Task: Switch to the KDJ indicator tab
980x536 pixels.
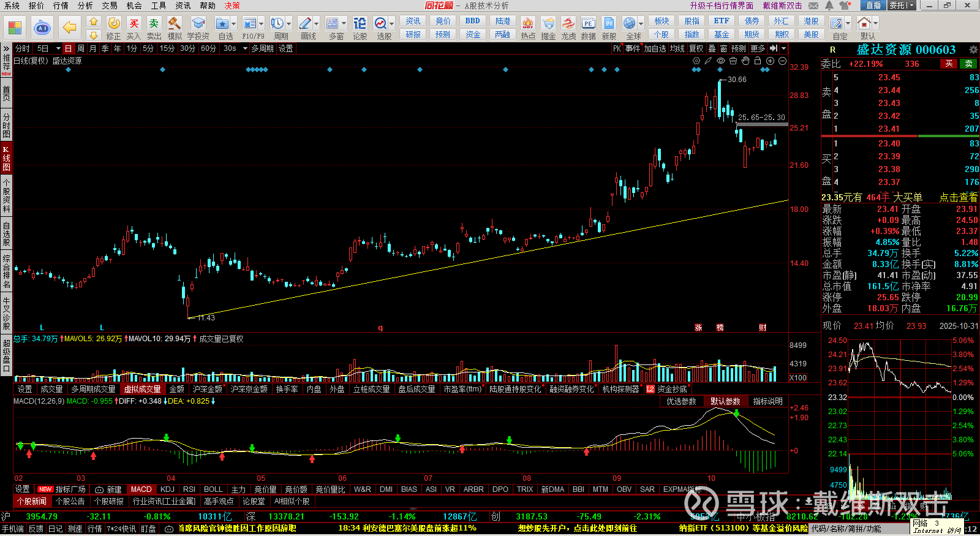Action: 167,489
